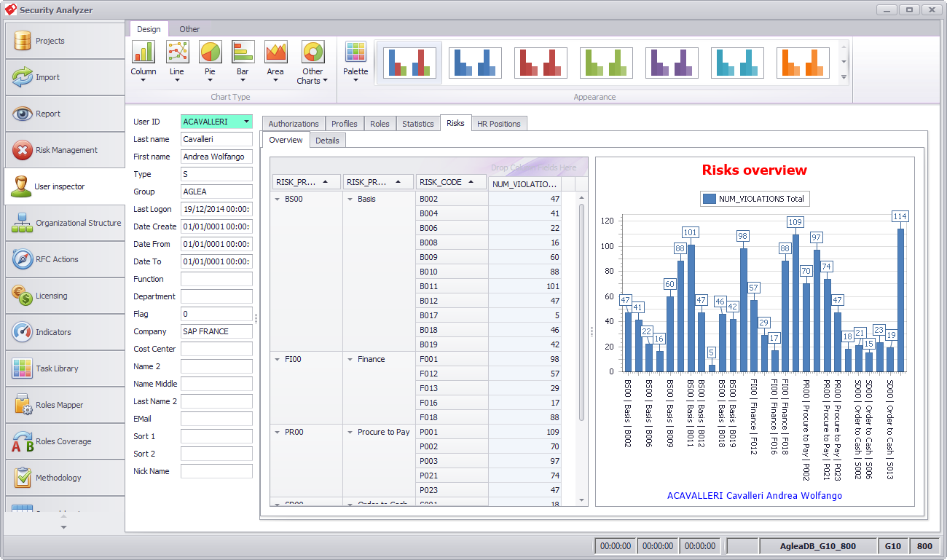Open the Palette color picker
The image size is (947, 560).
click(355, 62)
